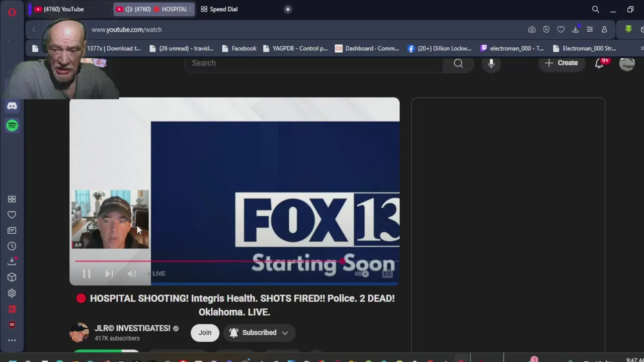This screenshot has width=644, height=362.
Task: Open settings gear in the sidebar
Action: 12,293
